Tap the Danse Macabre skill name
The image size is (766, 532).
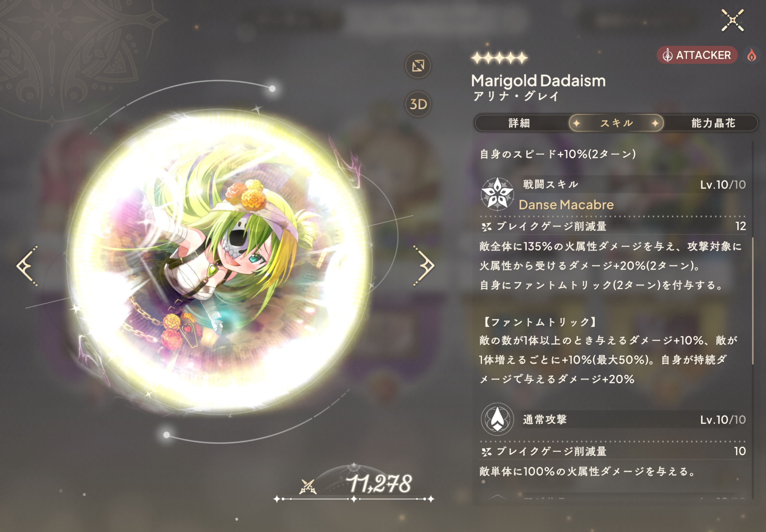tap(566, 205)
